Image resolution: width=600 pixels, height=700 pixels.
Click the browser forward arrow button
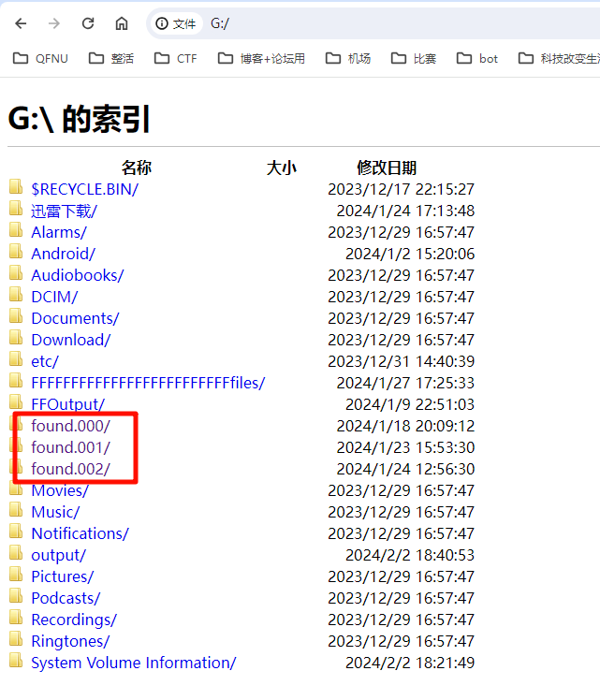click(54, 23)
